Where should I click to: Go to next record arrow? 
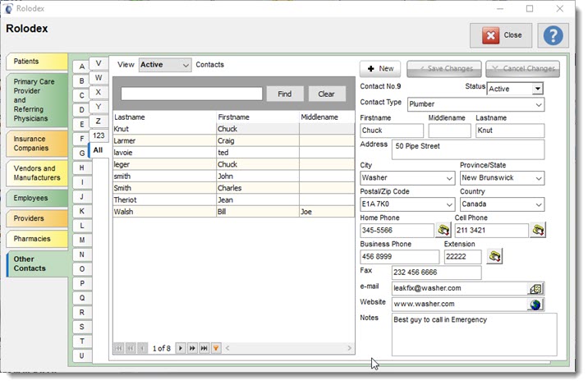(181, 348)
